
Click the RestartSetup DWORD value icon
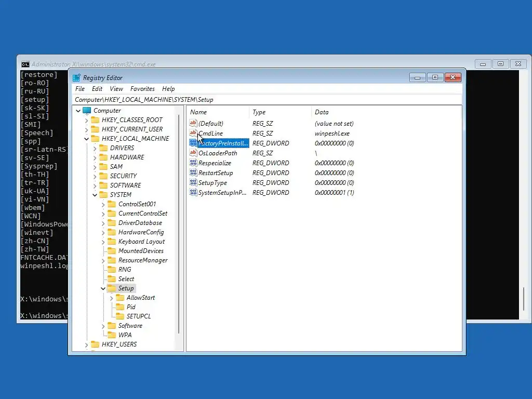coord(193,172)
